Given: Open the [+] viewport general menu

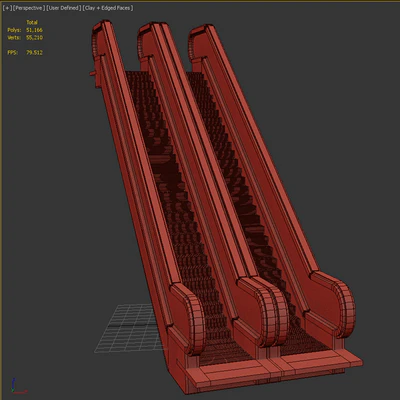Looking at the screenshot, I should (x=7, y=8).
